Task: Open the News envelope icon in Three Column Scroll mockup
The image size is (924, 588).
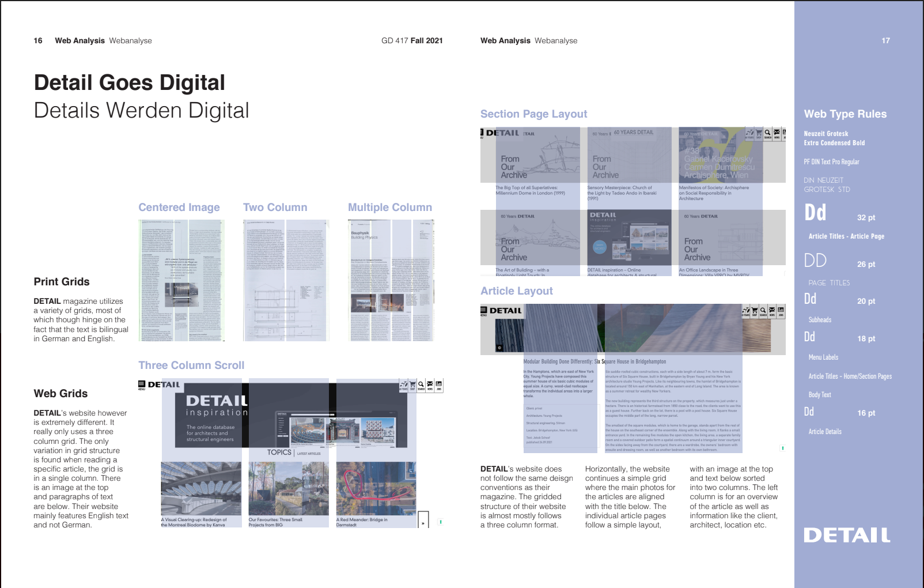Action: [430, 385]
